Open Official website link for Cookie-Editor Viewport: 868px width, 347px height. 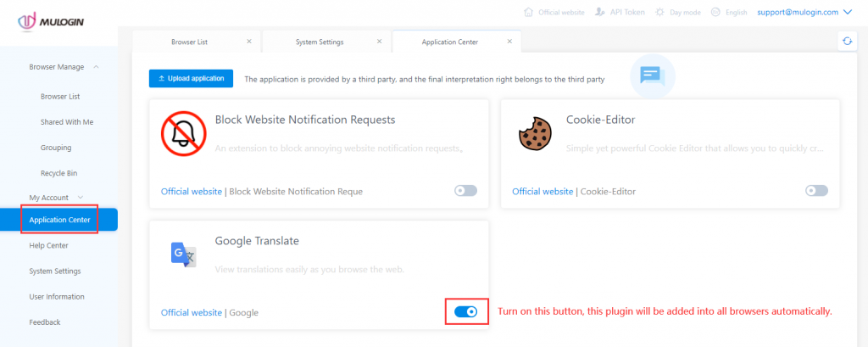pyautogui.click(x=542, y=191)
